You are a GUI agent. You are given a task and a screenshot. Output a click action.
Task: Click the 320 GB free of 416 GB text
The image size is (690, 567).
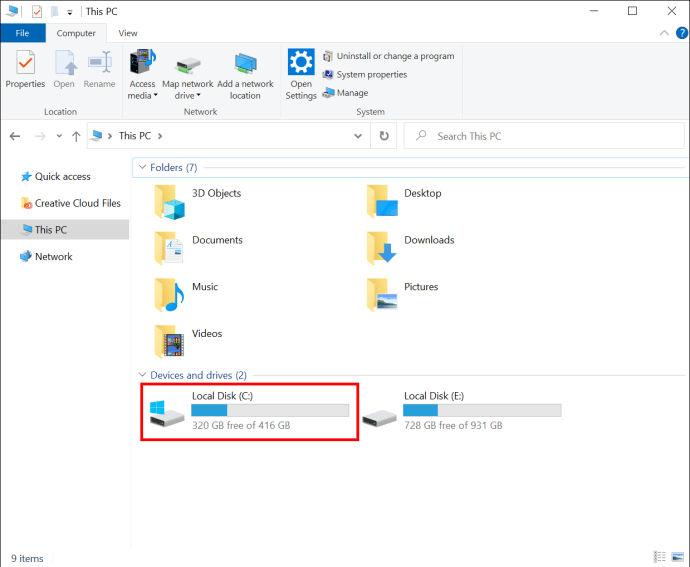tap(241, 426)
